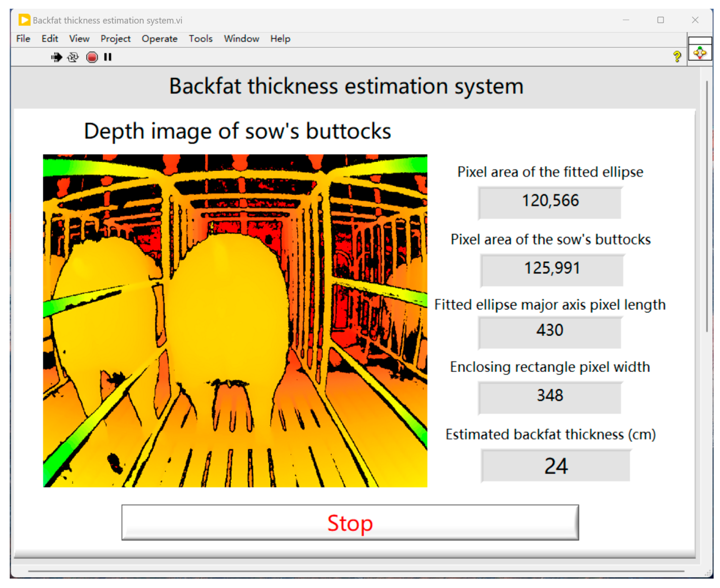This screenshot has width=720, height=588.
Task: Click the fitted ellipse area value 120,566
Action: (x=550, y=202)
